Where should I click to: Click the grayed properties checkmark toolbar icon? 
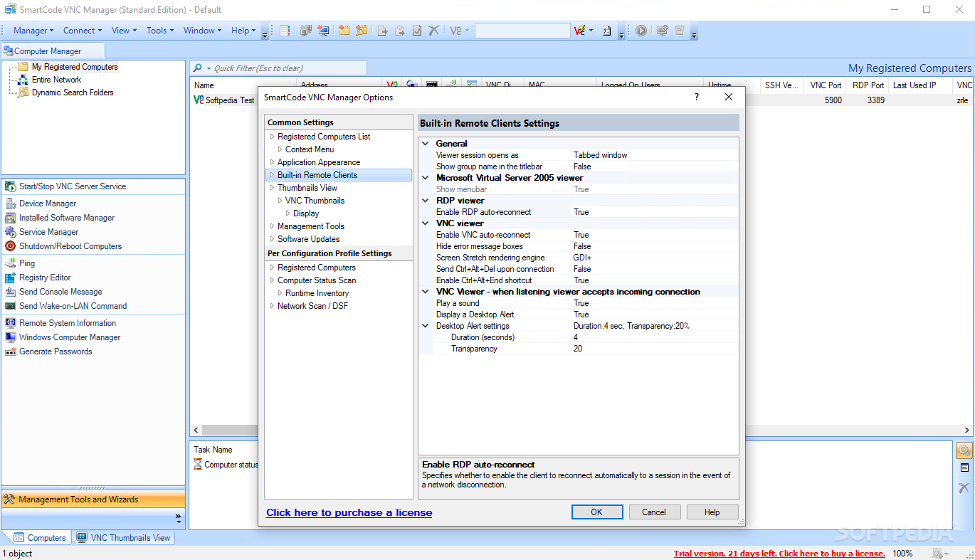click(x=417, y=31)
